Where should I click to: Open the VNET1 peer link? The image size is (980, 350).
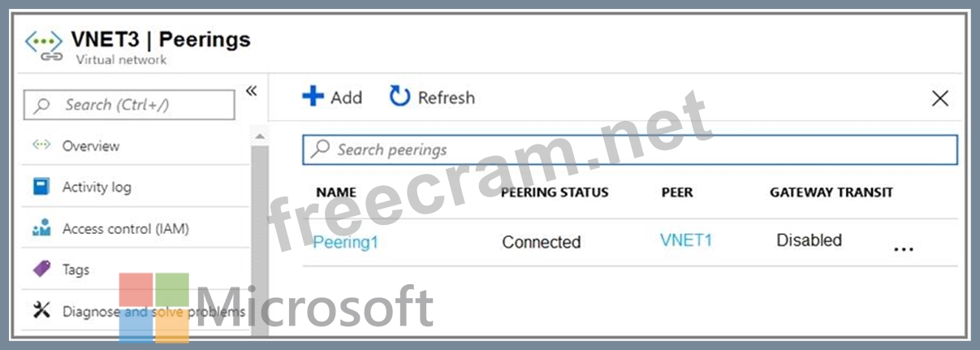coord(686,240)
